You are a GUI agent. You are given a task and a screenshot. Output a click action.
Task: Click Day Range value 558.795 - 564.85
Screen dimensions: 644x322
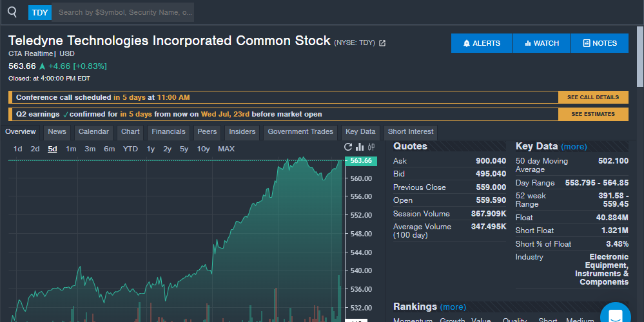click(x=597, y=182)
